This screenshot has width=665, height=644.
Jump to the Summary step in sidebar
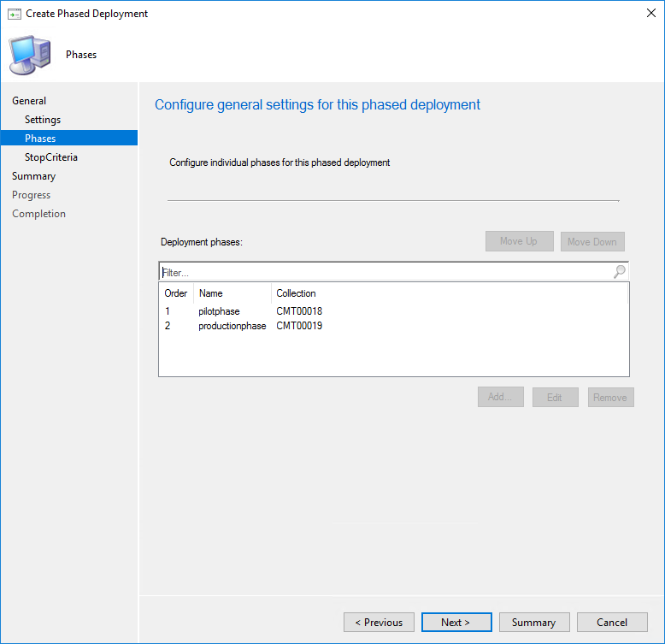coord(33,176)
